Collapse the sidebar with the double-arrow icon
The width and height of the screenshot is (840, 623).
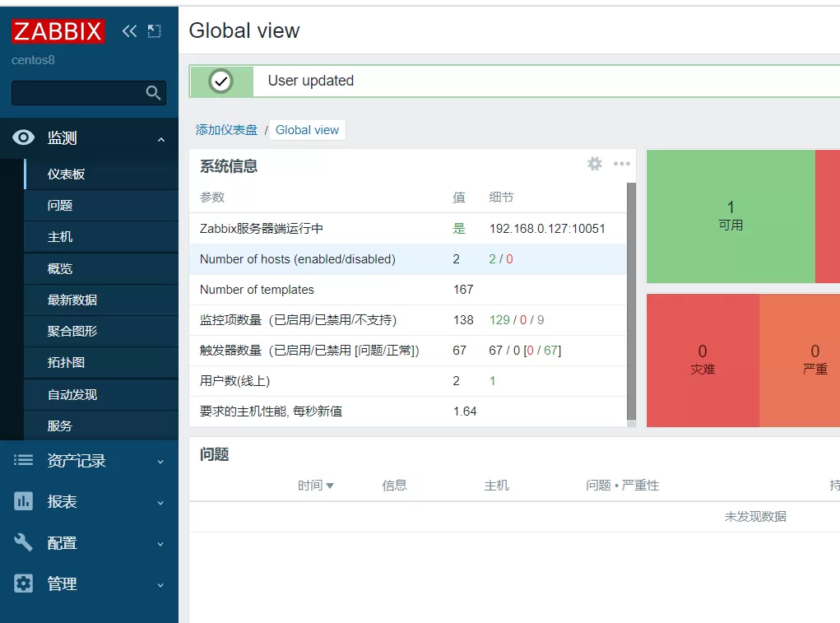point(129,30)
